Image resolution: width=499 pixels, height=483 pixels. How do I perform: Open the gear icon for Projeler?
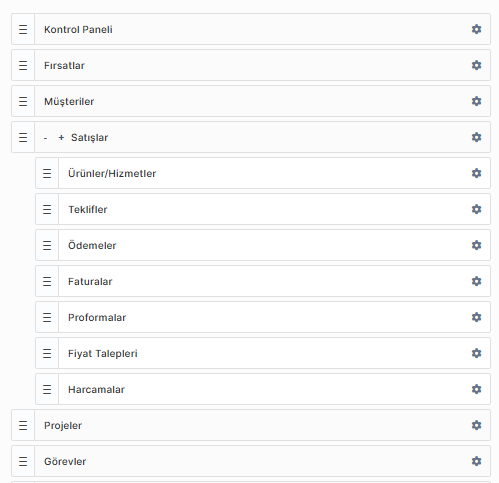(x=476, y=425)
